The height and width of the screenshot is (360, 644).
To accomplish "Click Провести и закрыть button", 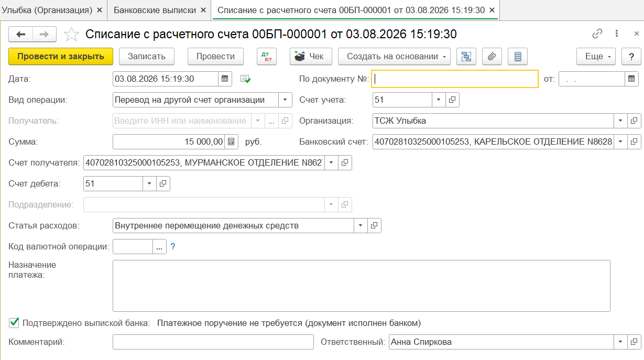I will coord(61,57).
